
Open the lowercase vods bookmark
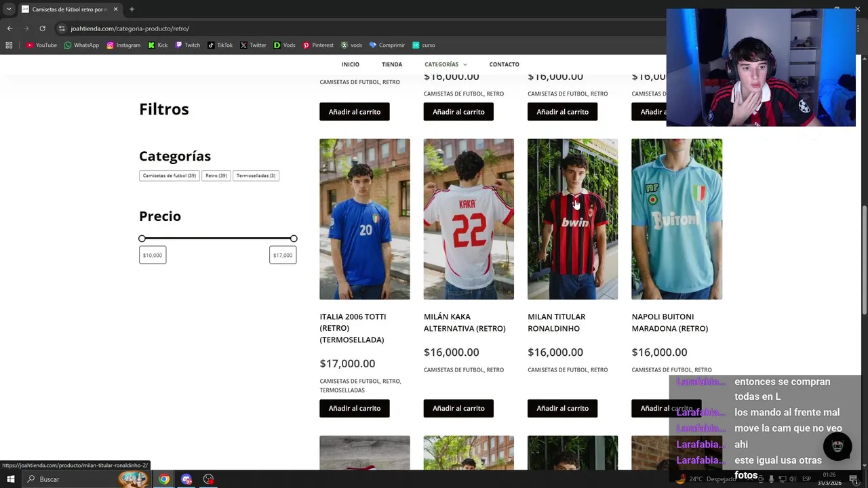[351, 45]
